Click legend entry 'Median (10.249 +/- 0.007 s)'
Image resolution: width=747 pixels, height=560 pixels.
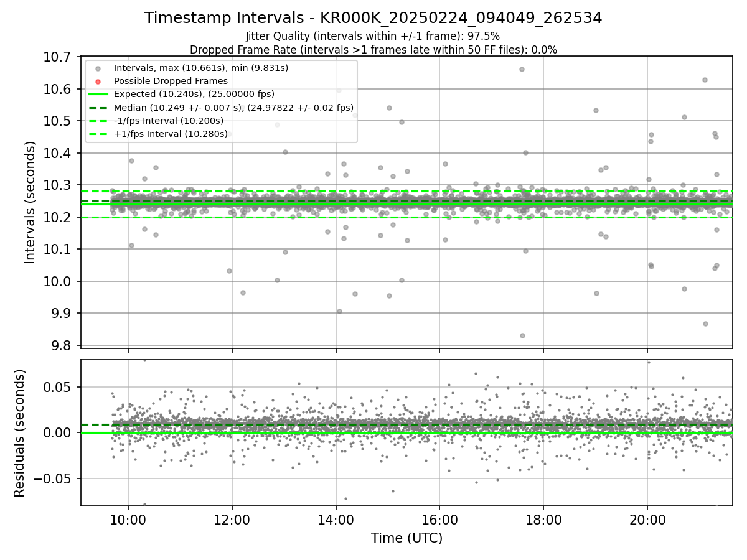click(x=233, y=108)
